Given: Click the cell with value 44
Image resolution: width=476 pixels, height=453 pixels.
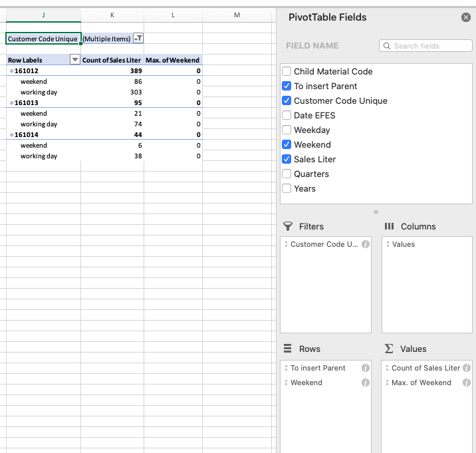Looking at the screenshot, I should [112, 134].
